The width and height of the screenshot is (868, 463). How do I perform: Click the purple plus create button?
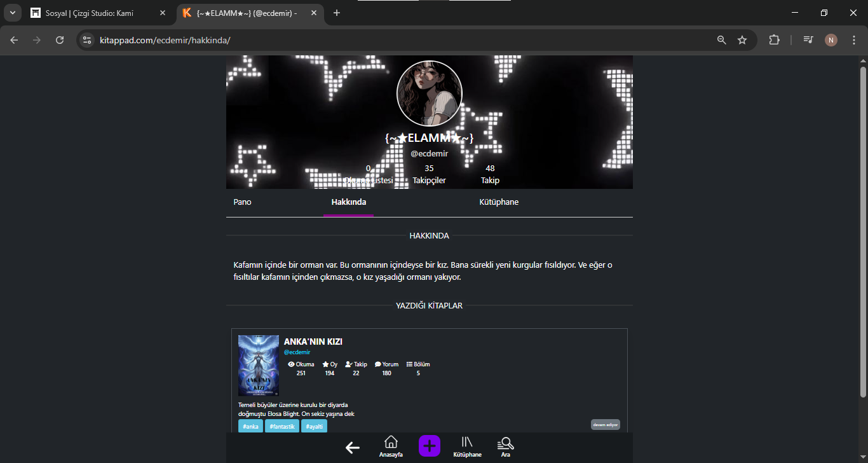[x=430, y=445]
